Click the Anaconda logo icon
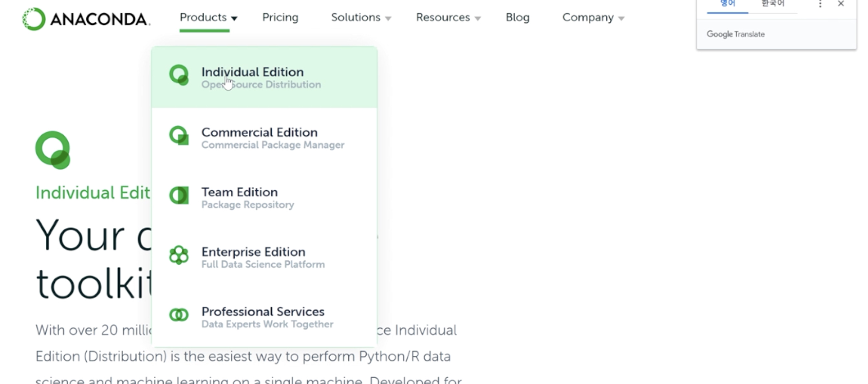 point(34,19)
